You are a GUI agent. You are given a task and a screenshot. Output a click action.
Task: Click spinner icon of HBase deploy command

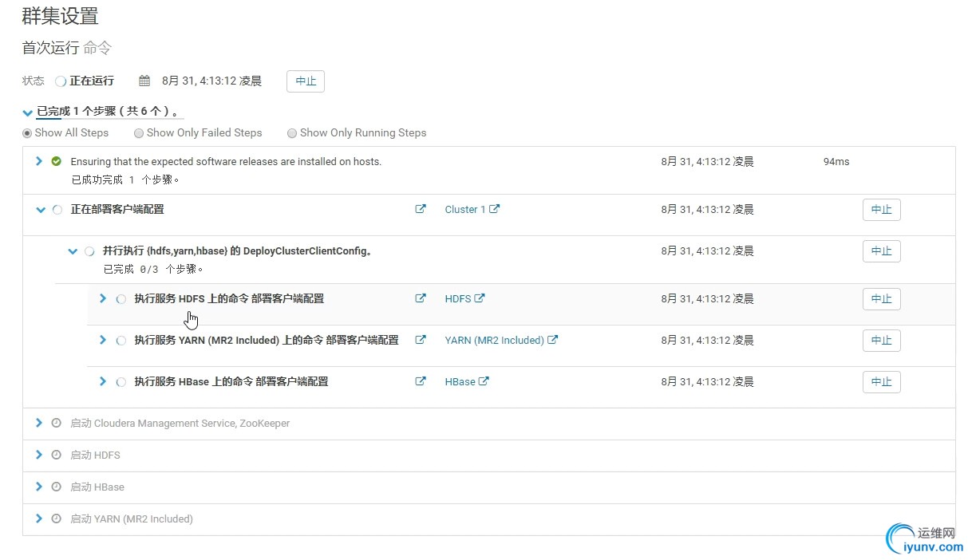[121, 382]
